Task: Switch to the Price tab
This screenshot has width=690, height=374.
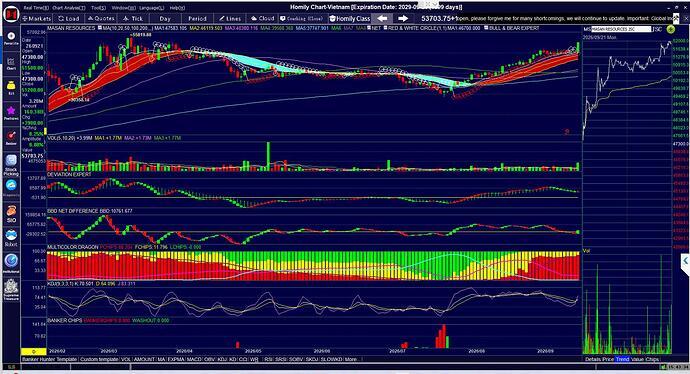Action: coord(608,359)
